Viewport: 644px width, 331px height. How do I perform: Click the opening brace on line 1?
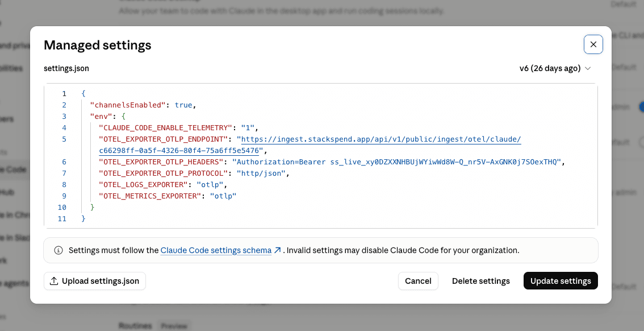click(x=83, y=94)
